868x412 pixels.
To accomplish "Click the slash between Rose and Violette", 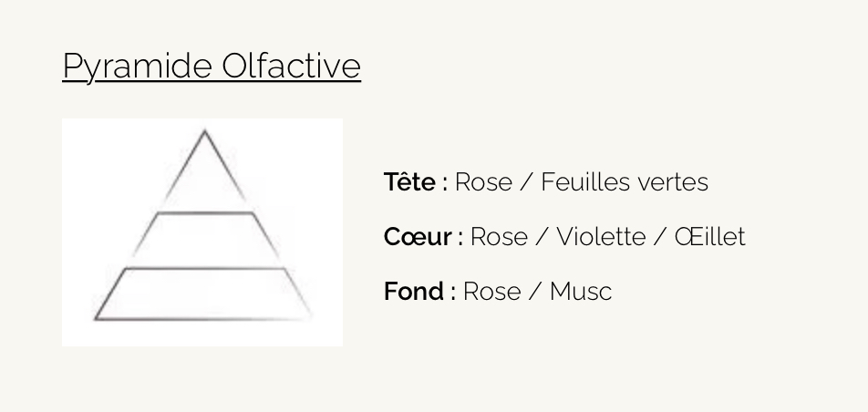I will pos(542,236).
